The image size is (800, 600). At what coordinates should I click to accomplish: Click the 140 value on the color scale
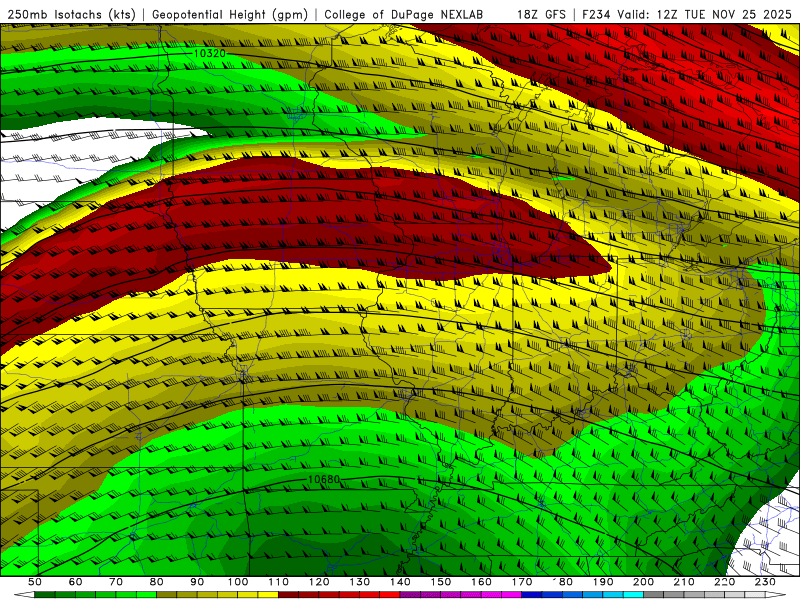[x=400, y=582]
